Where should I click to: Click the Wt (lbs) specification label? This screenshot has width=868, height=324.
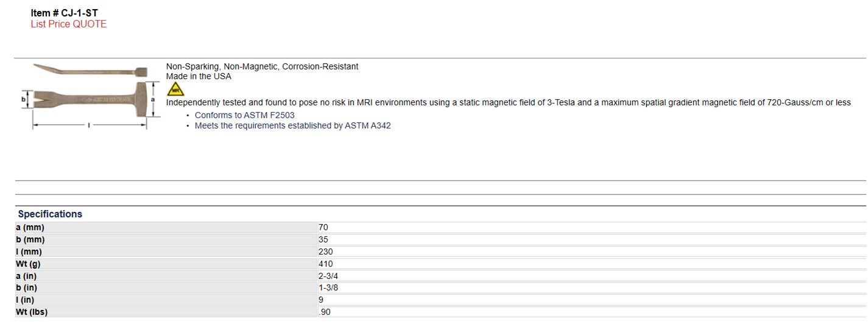(32, 312)
